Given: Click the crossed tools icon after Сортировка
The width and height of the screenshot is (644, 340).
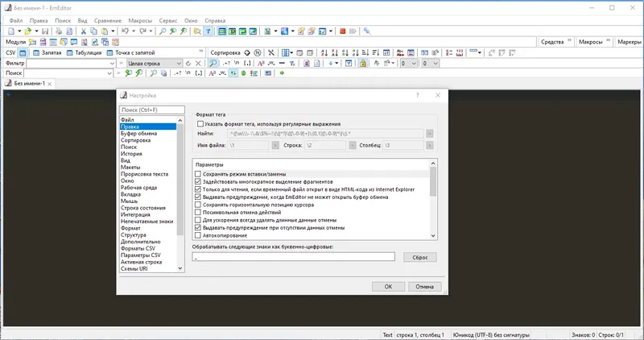Looking at the screenshot, I should point(271,52).
